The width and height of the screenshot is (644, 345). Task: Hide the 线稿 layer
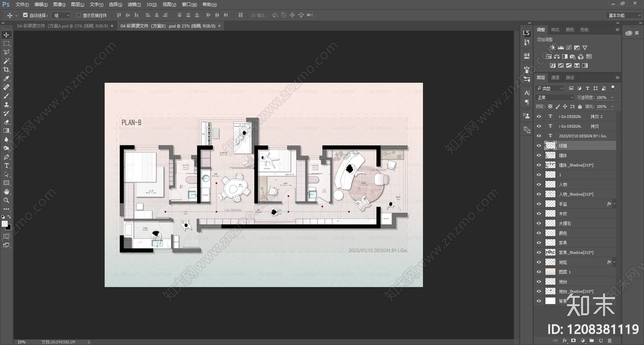(539, 146)
